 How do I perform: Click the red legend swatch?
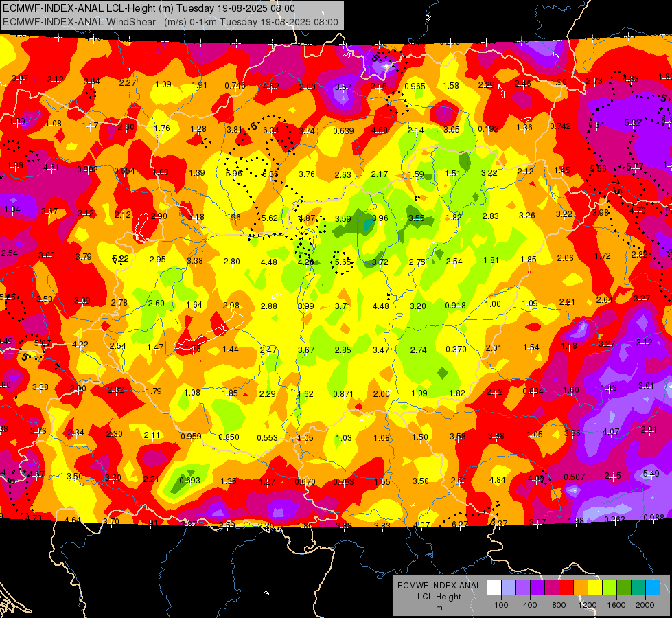point(566,588)
